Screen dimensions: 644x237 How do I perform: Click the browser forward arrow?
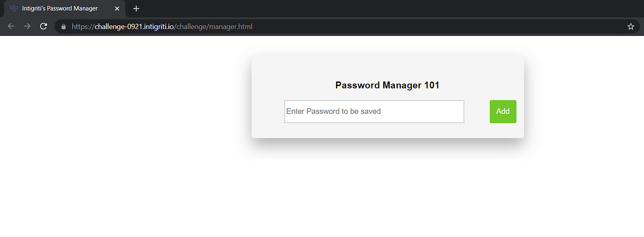[x=27, y=26]
